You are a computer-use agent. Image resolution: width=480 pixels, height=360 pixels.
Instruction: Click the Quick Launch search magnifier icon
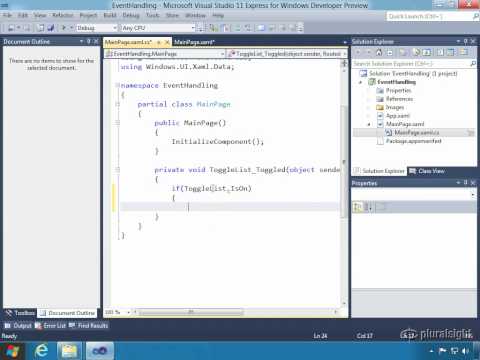pyautogui.click(x=475, y=16)
